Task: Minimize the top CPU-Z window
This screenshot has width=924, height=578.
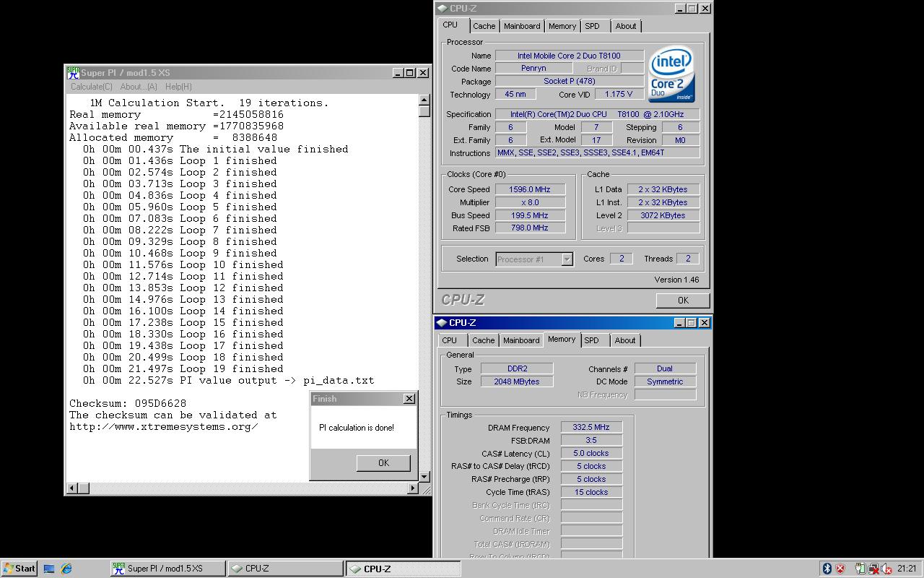Action: tap(680, 9)
